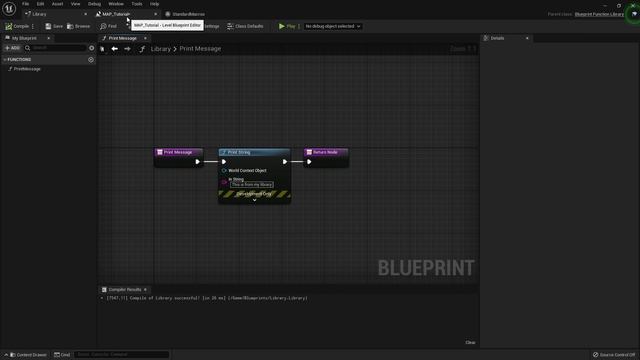This screenshot has height=360, width=640.
Task: Click Return Node execution input pin
Action: pos(309,162)
